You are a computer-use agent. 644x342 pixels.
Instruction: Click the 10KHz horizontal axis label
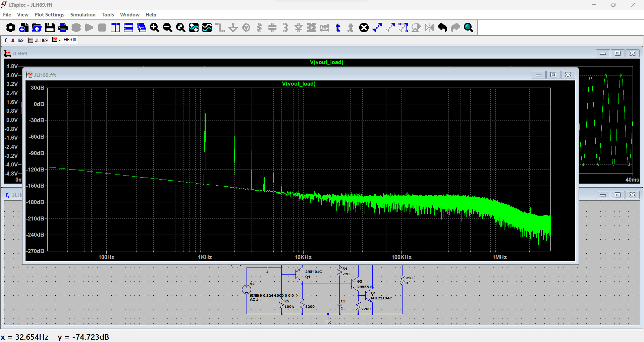pos(303,257)
